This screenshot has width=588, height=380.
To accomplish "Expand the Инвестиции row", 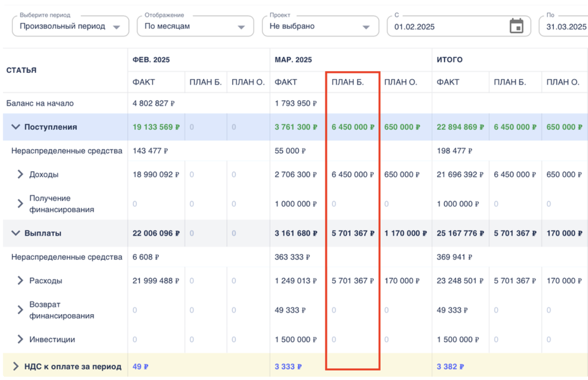I will (x=20, y=339).
